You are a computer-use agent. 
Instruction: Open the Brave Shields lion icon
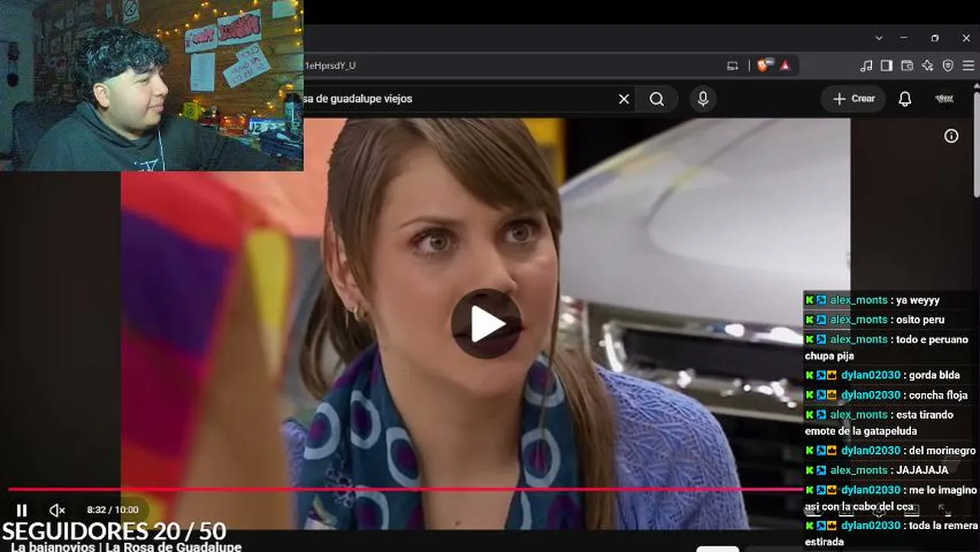764,65
